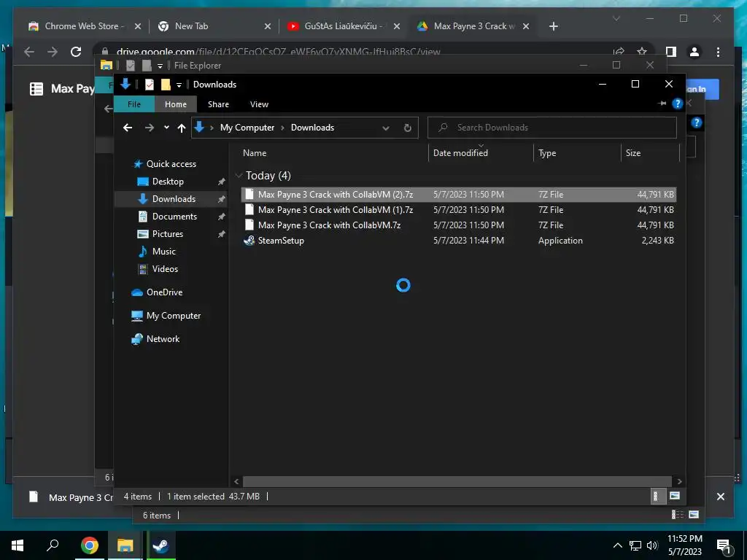
Task: Bookmark this page with star icon
Action: point(642,52)
